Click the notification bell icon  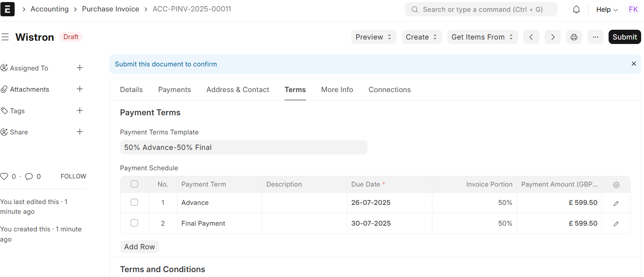pos(576,9)
